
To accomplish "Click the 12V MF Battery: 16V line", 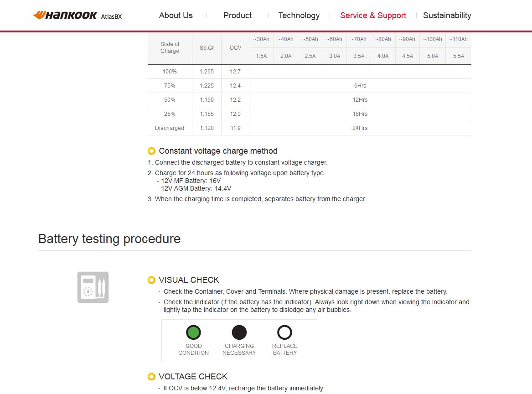I will pos(189,181).
